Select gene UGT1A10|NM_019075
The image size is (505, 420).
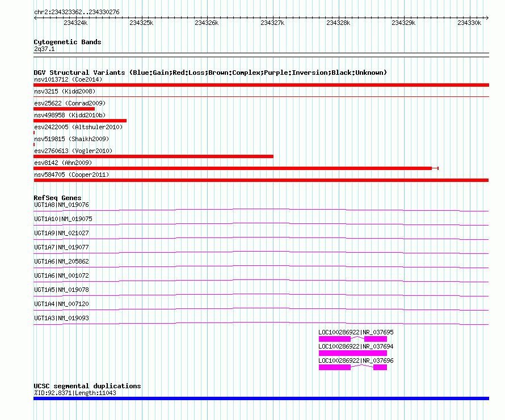pyautogui.click(x=63, y=219)
